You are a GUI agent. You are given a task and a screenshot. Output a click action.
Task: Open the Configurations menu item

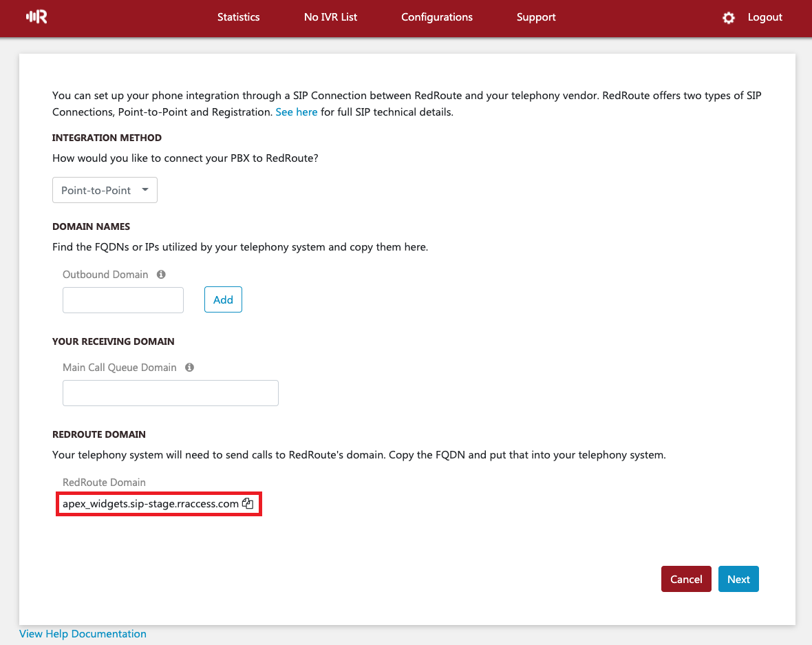pos(436,17)
